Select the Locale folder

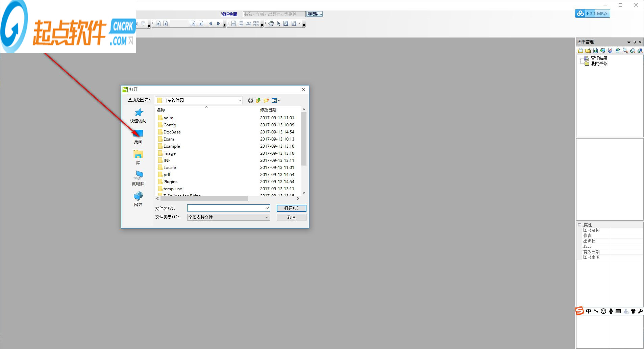click(170, 167)
